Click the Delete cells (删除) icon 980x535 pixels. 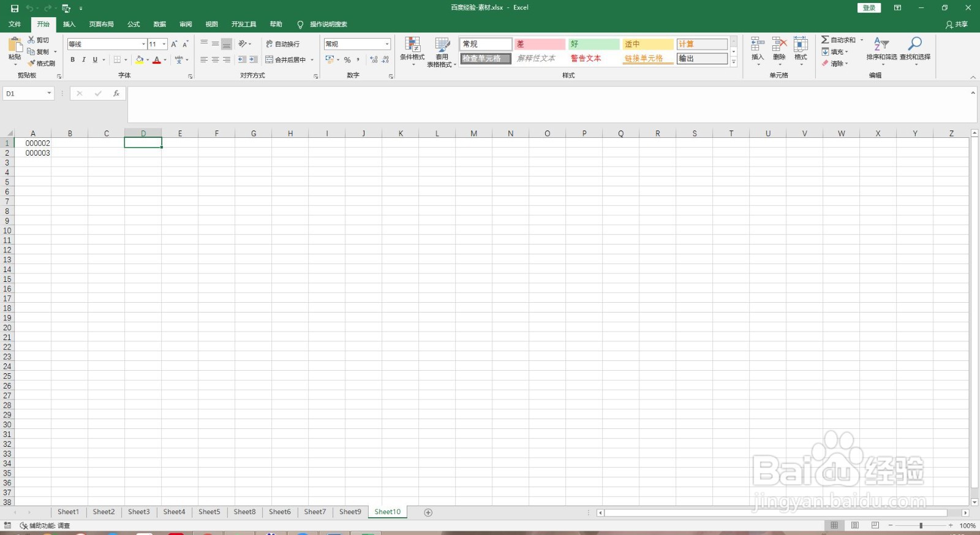click(x=779, y=44)
